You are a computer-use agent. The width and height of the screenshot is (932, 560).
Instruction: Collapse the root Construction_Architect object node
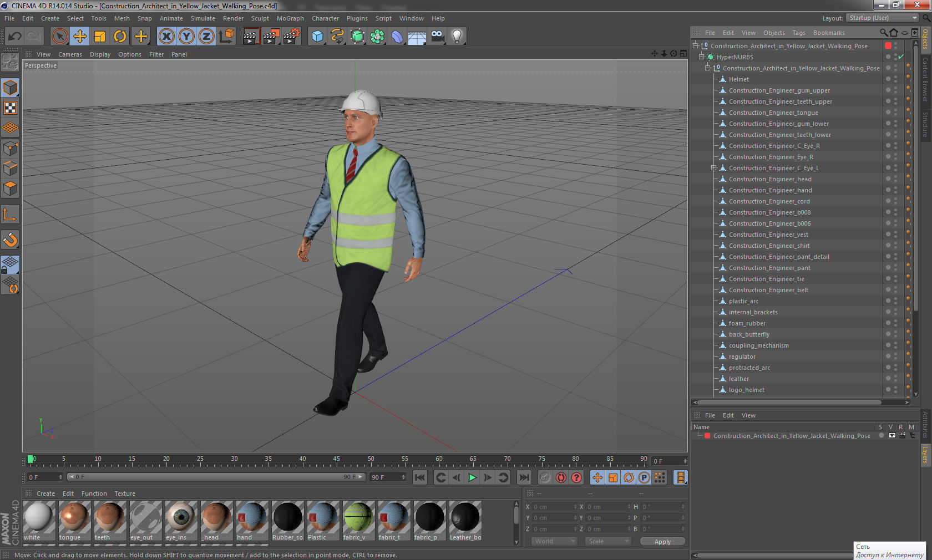(695, 45)
